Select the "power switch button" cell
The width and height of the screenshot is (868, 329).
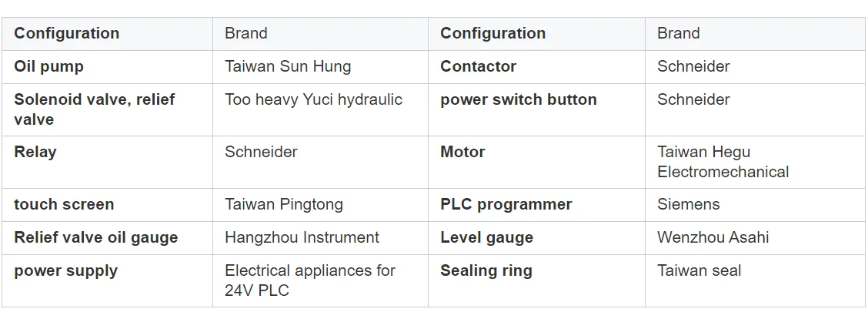click(518, 100)
